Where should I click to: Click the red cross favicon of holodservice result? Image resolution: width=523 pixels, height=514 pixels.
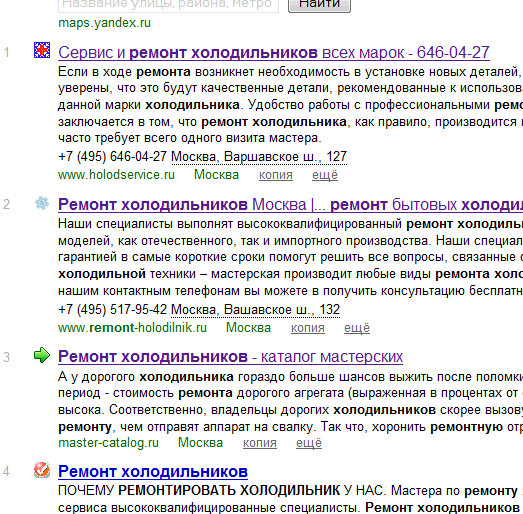pos(42,50)
